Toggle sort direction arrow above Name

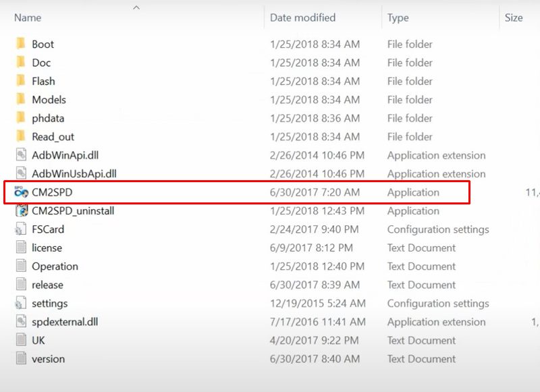click(x=136, y=8)
